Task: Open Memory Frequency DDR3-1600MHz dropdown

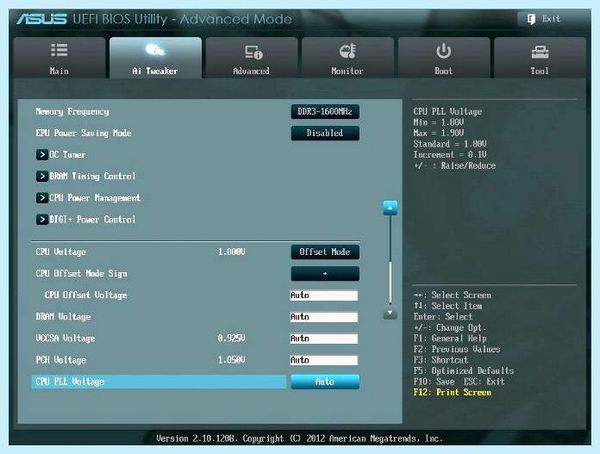Action: point(325,112)
